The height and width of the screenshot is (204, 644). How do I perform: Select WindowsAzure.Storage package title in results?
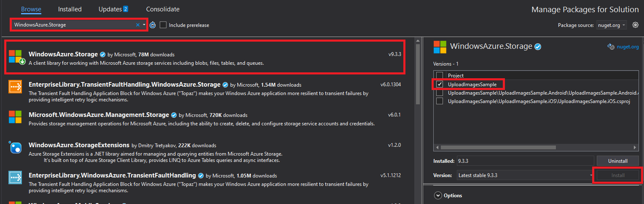63,54
